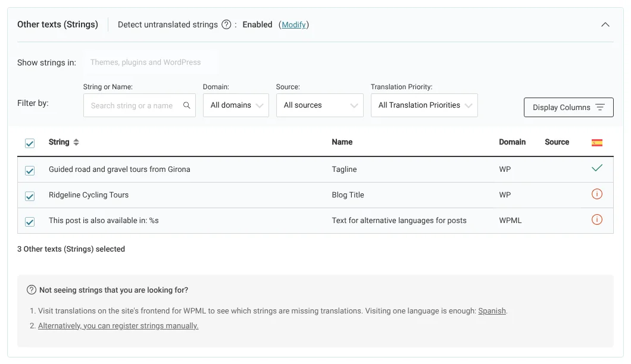Screen dimensions: 631x364
Task: Click the Name column header
Action: 342,142
